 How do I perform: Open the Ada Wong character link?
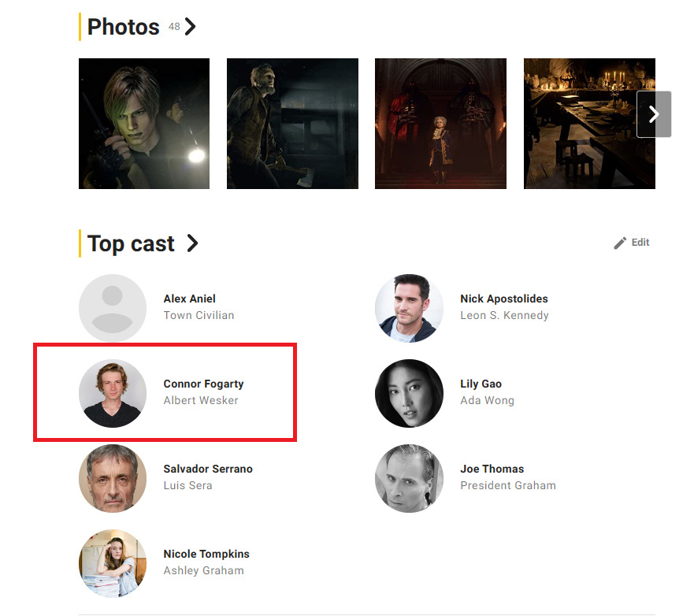coord(487,400)
